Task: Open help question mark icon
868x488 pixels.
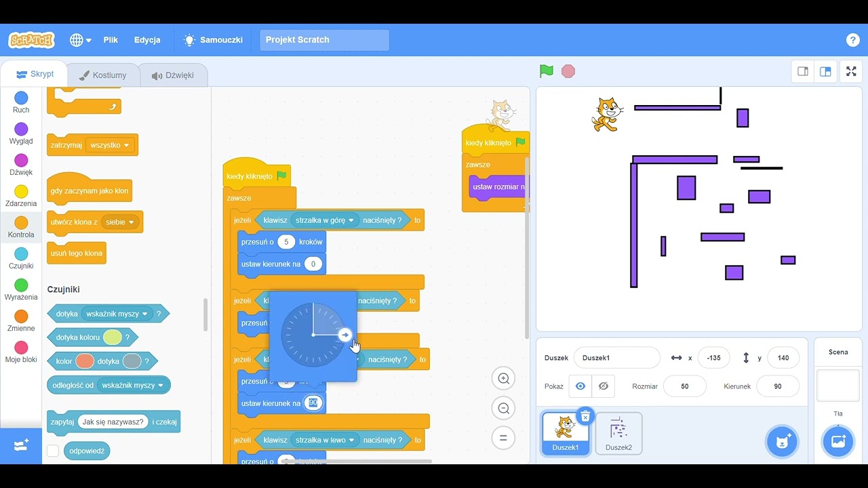Action: (853, 40)
